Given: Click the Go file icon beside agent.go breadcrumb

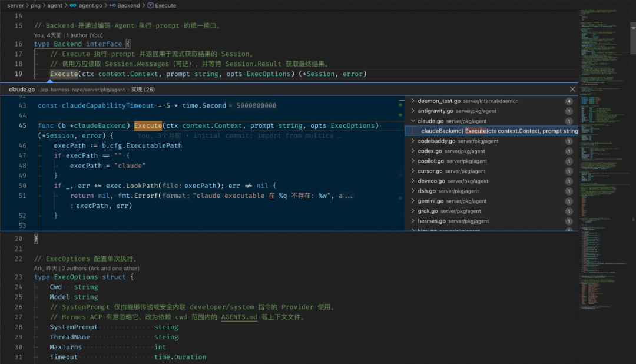Looking at the screenshot, I should point(73,5).
